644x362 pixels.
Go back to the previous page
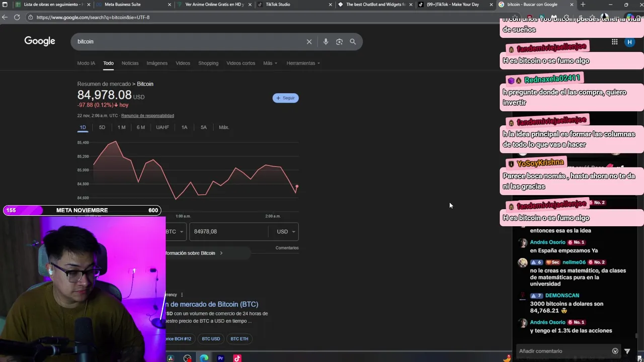click(x=5, y=17)
